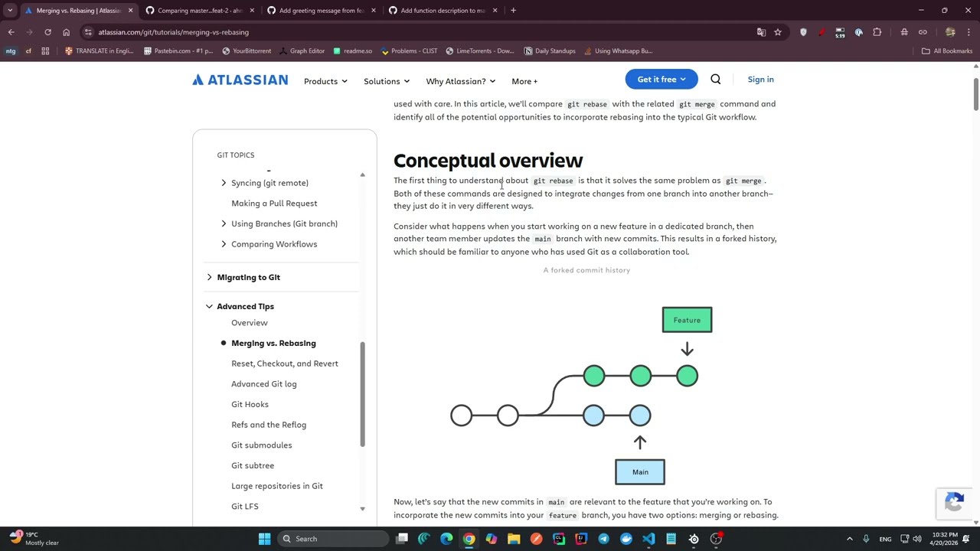This screenshot has width=980, height=551.
Task: Open IntelliJ IDEA from the taskbar
Action: click(x=581, y=539)
